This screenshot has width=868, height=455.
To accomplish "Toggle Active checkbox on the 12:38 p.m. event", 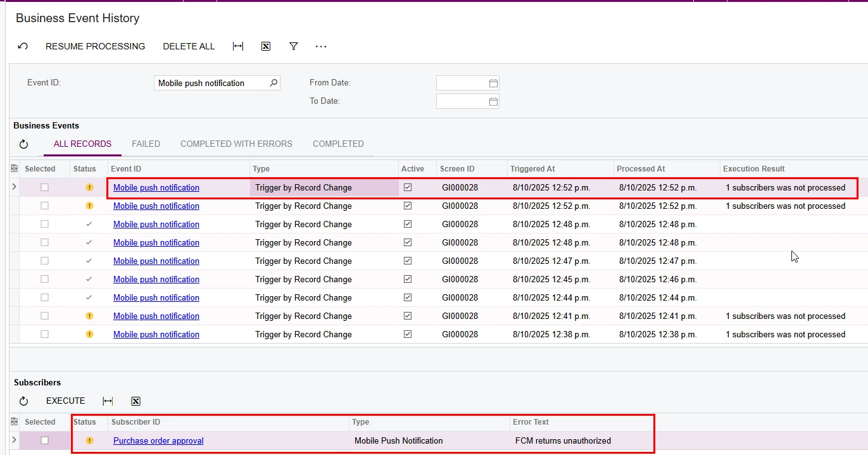I will [408, 334].
